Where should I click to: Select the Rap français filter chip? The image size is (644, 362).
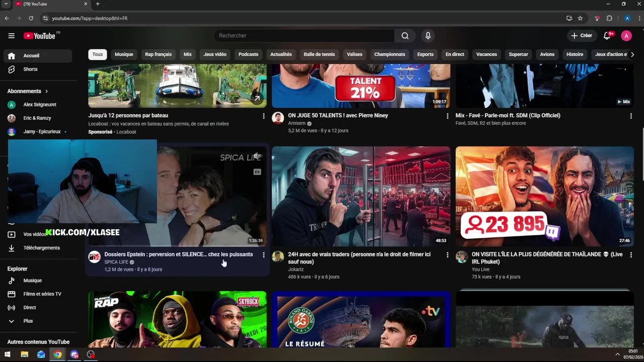pos(158,54)
